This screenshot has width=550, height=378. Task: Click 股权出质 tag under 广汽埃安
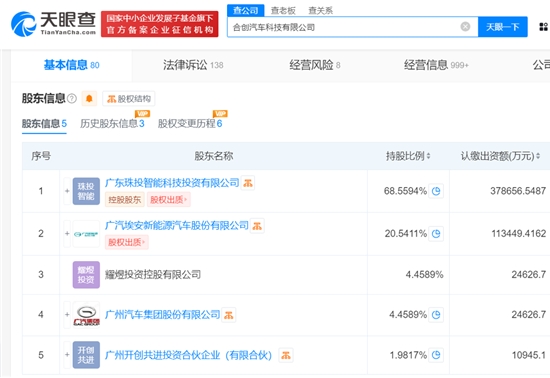coord(127,242)
